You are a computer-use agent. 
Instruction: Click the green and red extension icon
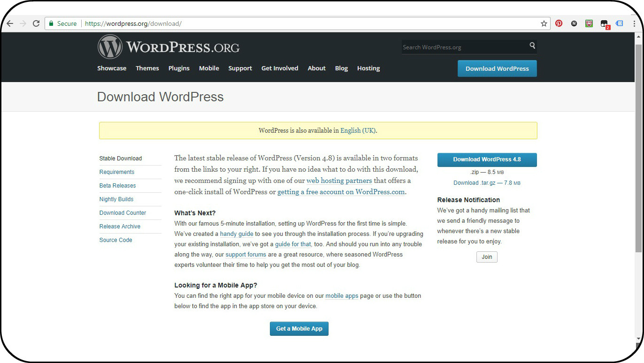coord(589,23)
